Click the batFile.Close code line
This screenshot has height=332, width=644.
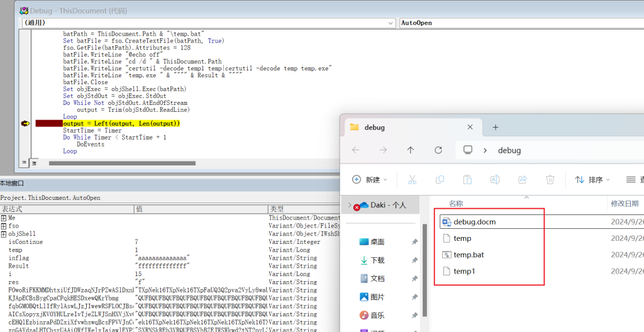[86, 82]
